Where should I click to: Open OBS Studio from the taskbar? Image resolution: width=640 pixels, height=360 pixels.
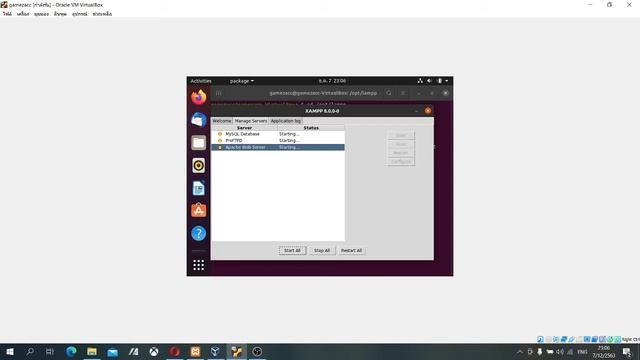[x=257, y=351]
